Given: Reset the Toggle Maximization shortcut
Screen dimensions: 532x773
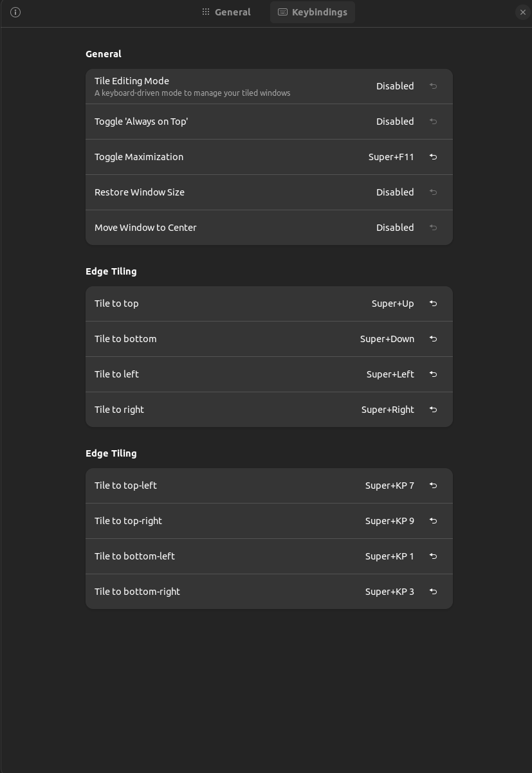Looking at the screenshot, I should pyautogui.click(x=434, y=157).
